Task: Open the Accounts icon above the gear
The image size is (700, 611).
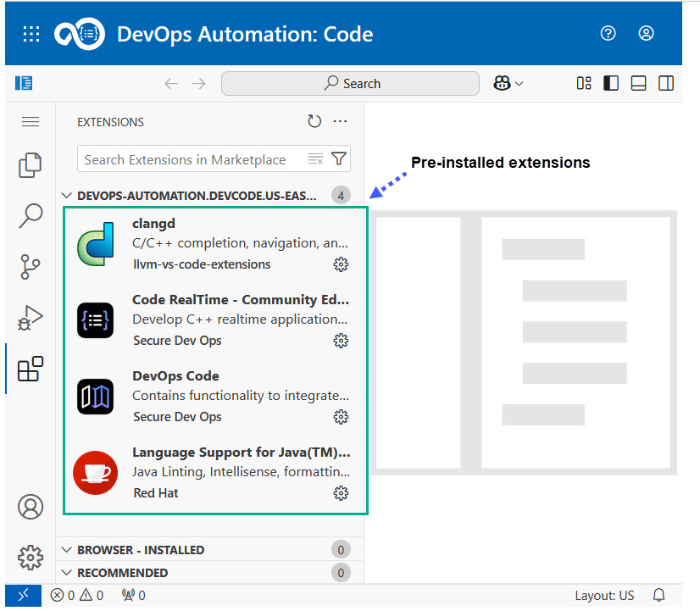Action: (30, 506)
